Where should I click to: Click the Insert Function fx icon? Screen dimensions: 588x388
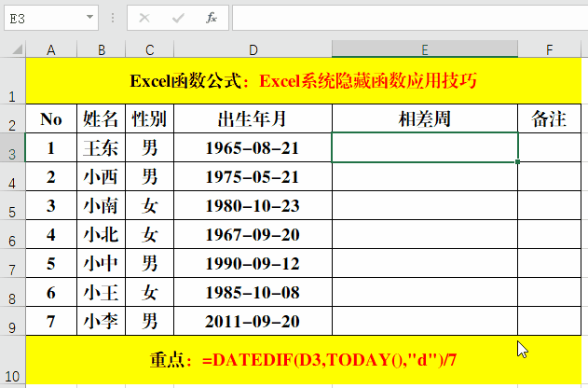click(x=212, y=18)
